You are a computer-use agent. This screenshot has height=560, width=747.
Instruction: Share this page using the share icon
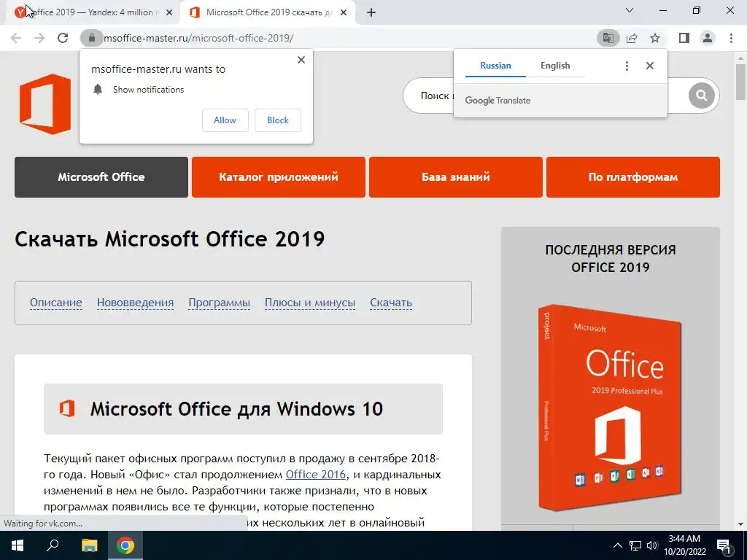pos(632,38)
